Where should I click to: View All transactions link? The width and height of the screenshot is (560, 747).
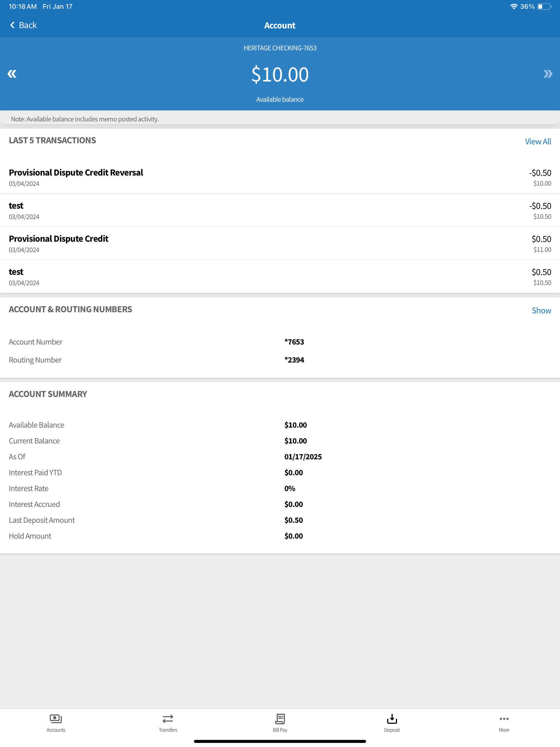pos(538,141)
